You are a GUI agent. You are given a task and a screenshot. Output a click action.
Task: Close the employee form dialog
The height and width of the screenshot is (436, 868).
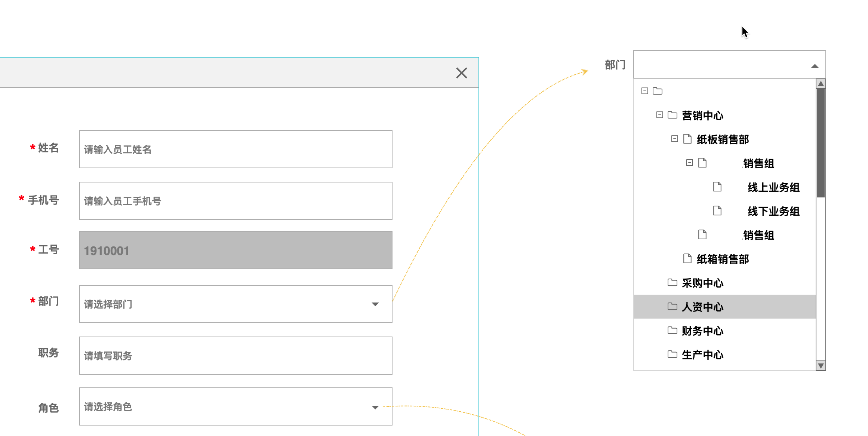click(x=461, y=73)
